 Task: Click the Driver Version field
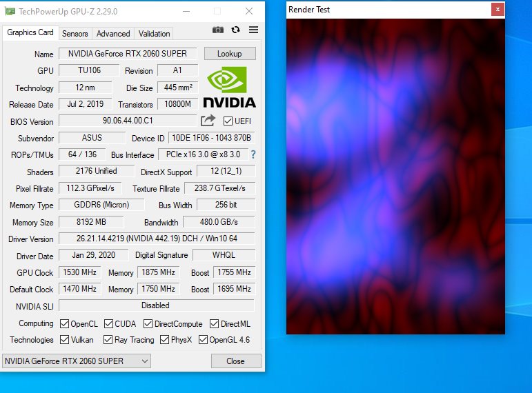[x=157, y=239]
